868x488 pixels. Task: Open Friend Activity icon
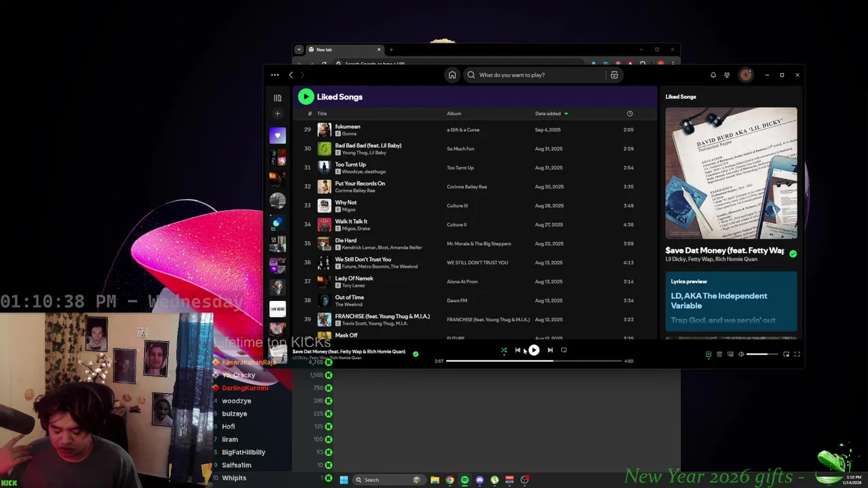[x=727, y=75]
